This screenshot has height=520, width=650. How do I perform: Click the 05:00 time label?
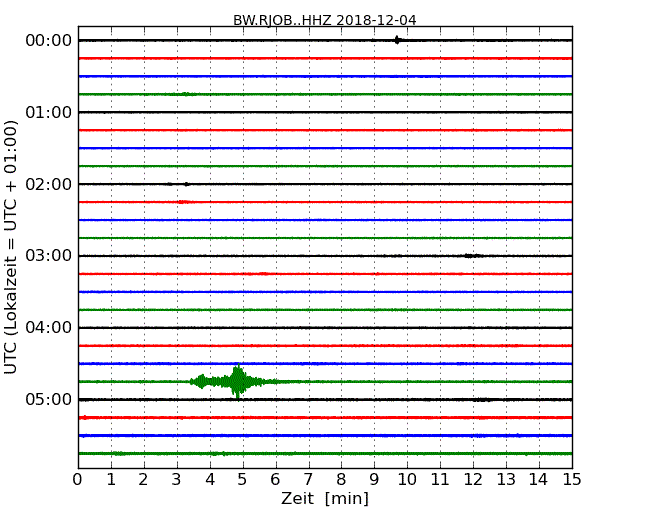click(x=49, y=399)
